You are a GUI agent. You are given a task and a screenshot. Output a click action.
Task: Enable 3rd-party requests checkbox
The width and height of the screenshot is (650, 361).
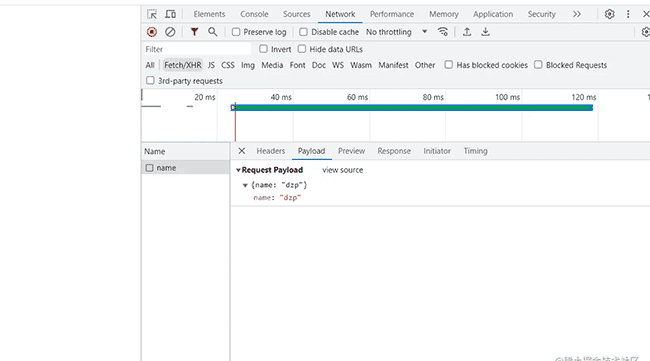150,80
